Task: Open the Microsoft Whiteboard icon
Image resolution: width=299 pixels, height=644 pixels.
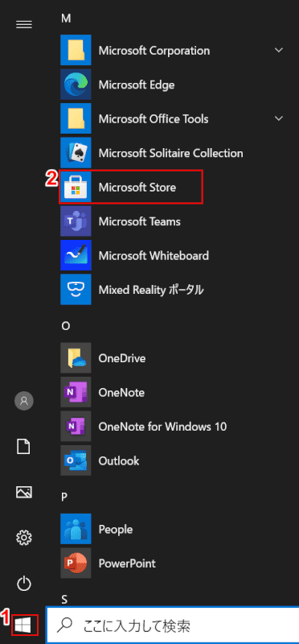Action: tap(76, 255)
